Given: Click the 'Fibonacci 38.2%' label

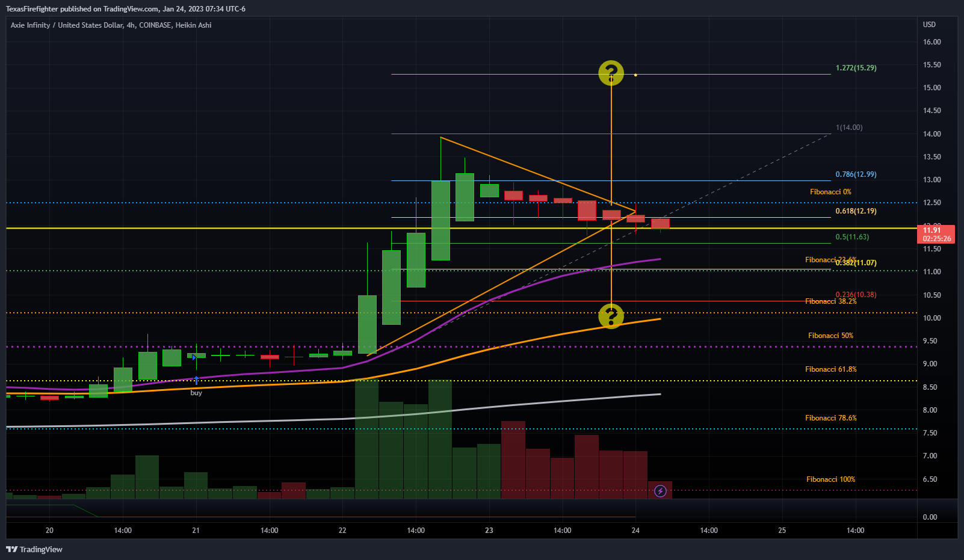Looking at the screenshot, I should click(831, 301).
